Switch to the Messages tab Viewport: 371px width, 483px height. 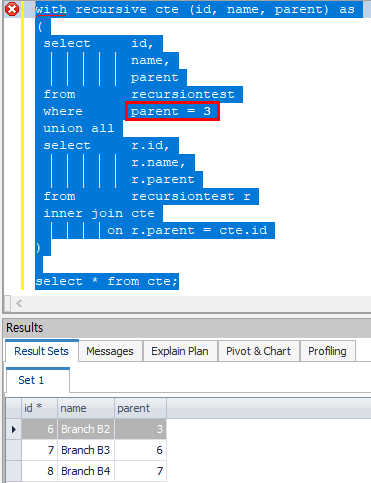click(110, 351)
